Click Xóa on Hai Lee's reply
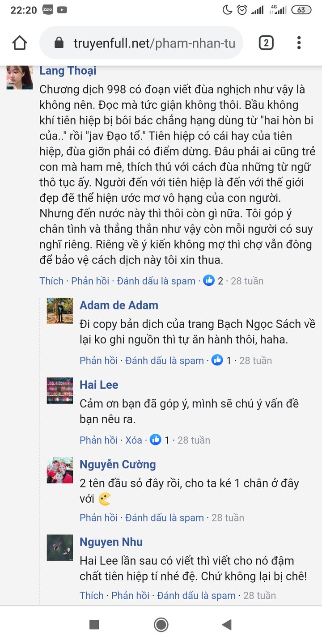Screen dimensions: 322x644 [134, 440]
